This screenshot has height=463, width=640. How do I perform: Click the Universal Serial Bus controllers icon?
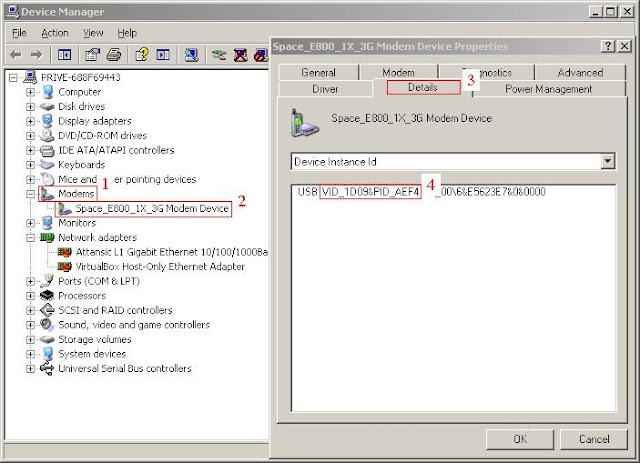47,369
